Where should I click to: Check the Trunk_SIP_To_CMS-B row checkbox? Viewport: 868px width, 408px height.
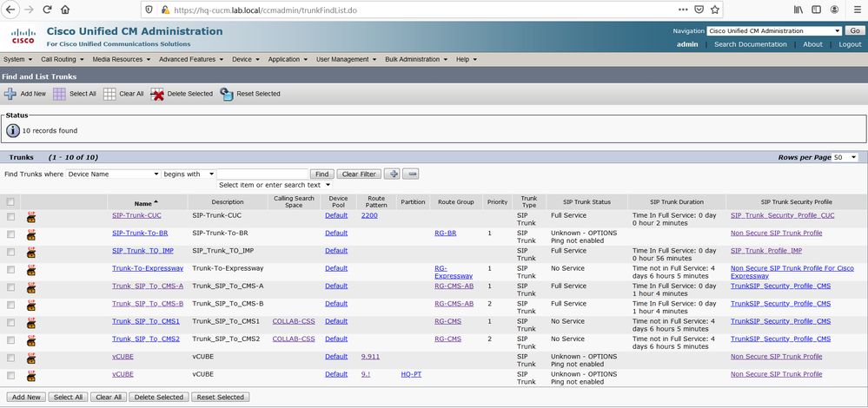tap(10, 306)
